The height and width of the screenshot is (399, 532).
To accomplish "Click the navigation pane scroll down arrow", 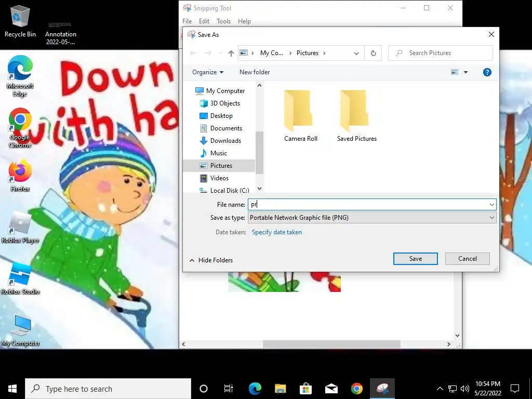I will click(260, 188).
